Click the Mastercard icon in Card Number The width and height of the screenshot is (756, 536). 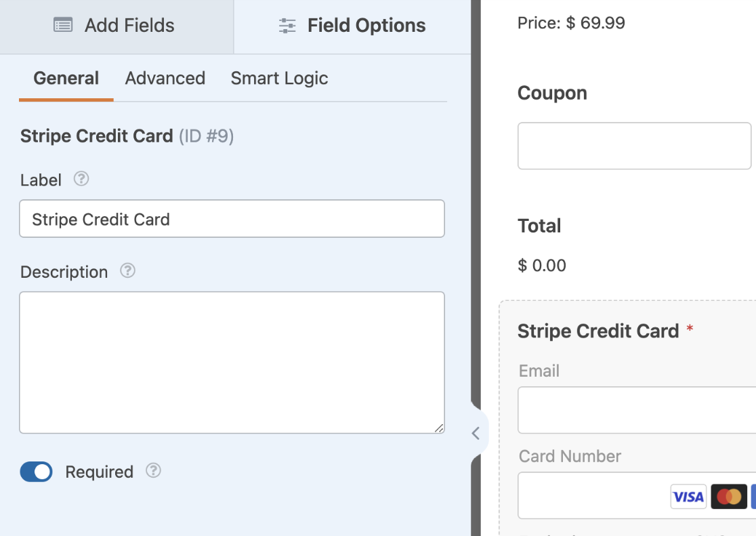(728, 497)
